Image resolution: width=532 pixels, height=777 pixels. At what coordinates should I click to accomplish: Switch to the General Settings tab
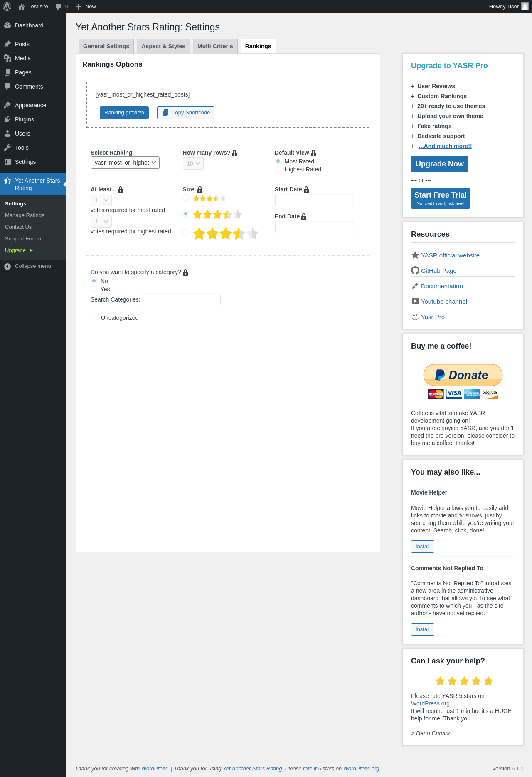coord(106,46)
